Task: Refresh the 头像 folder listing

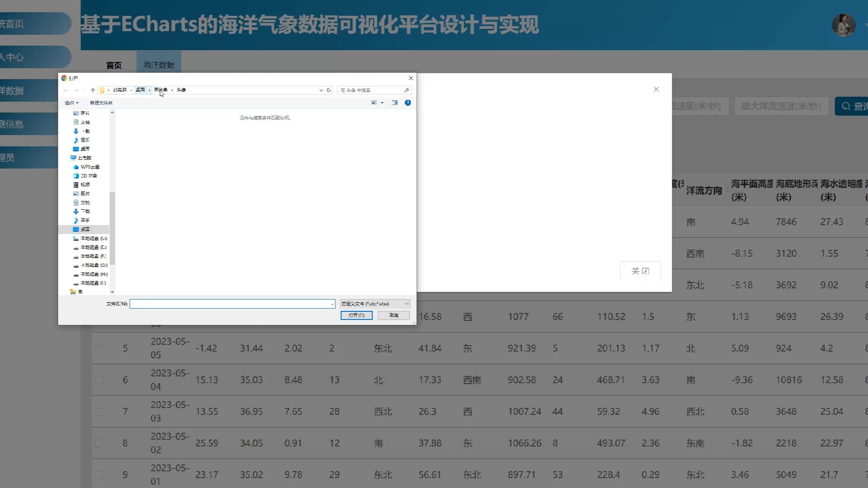Action: point(329,90)
